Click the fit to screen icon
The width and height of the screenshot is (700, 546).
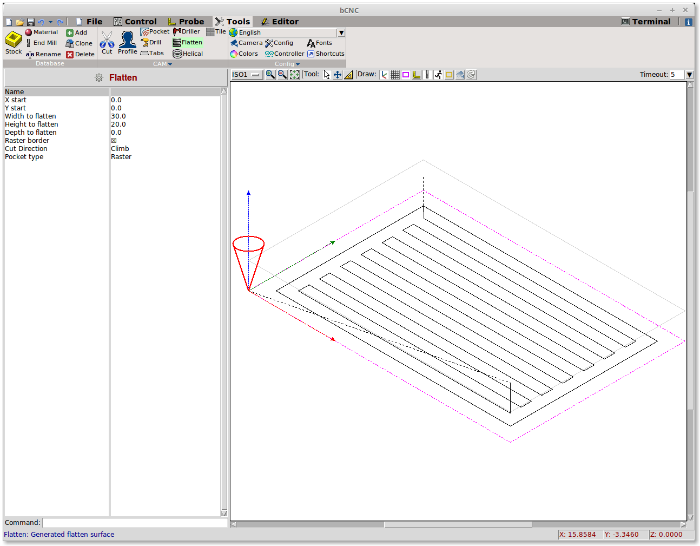294,75
